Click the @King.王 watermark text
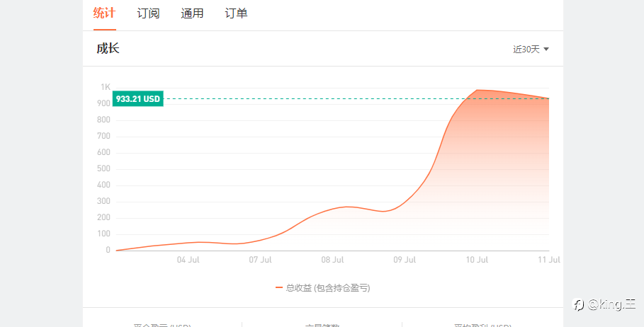Image resolution: width=644 pixels, height=327 pixels. pyautogui.click(x=611, y=304)
